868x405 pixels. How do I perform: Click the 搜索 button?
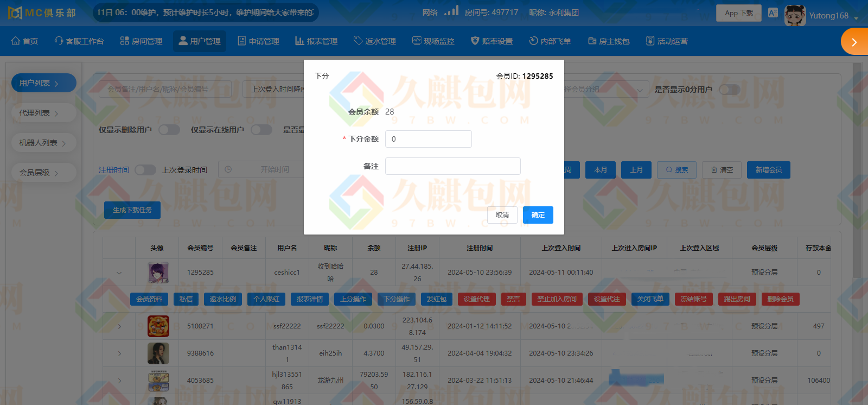pyautogui.click(x=677, y=170)
